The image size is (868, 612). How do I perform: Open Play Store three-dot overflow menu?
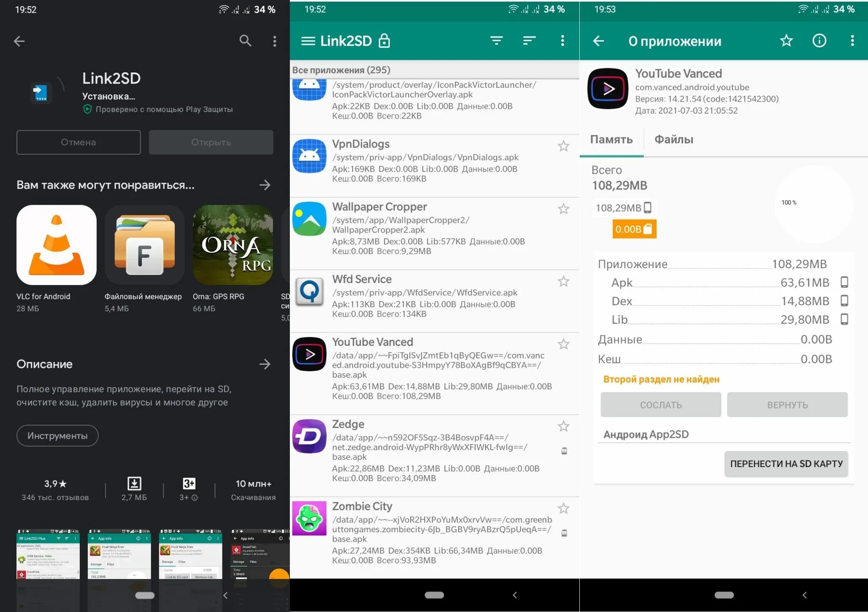tap(275, 41)
